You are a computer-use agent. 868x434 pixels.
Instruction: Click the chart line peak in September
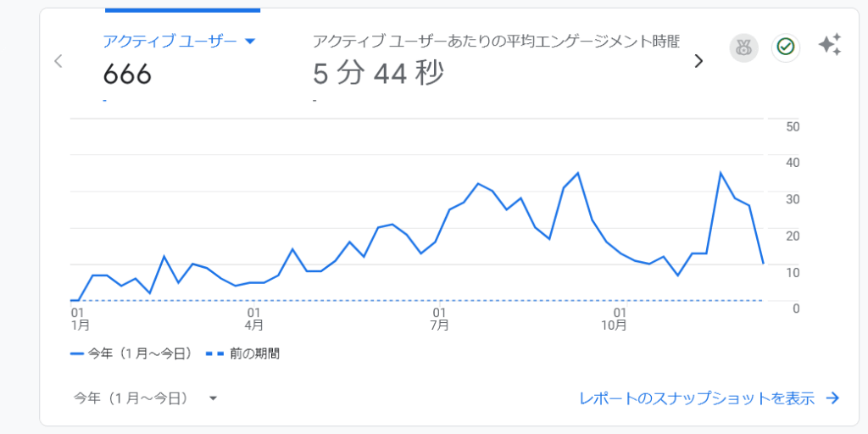(577, 174)
